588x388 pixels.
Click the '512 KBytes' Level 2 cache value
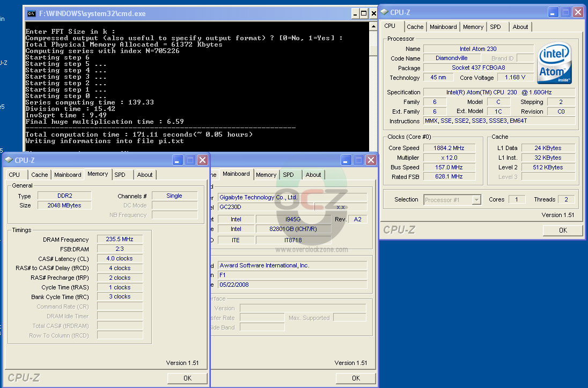click(548, 167)
